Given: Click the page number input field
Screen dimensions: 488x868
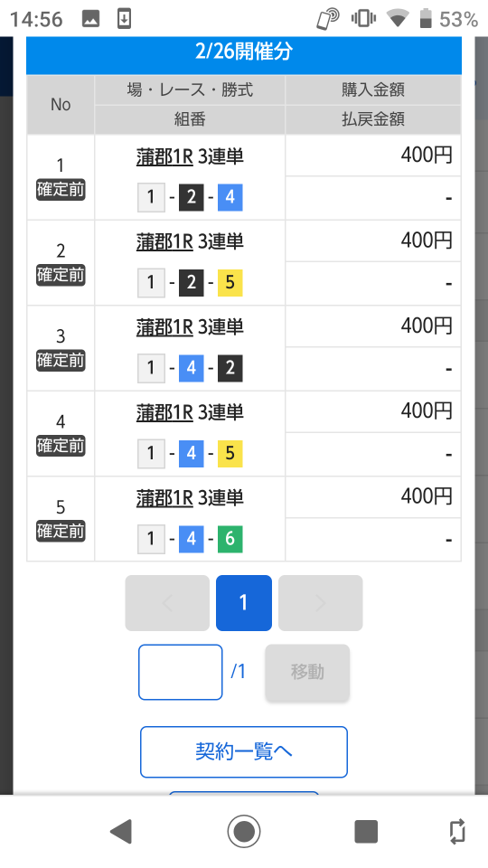Looking at the screenshot, I should coord(181,672).
